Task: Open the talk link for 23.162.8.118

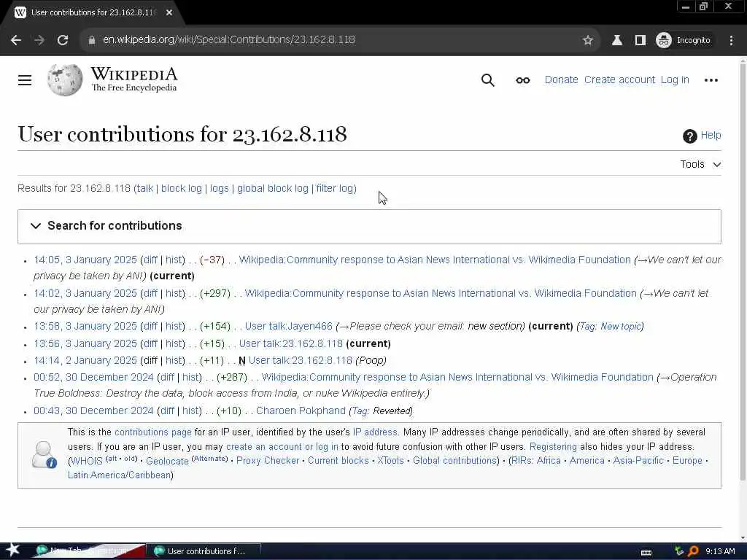Action: 145,189
